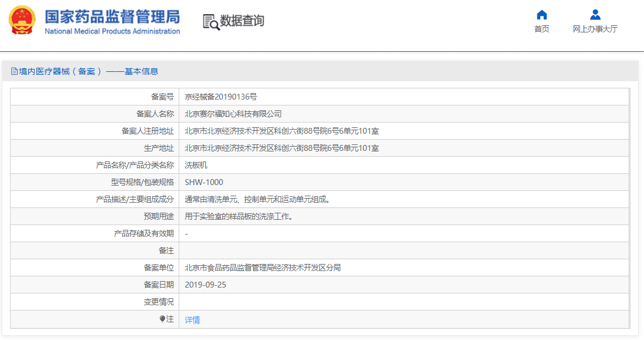644x340 pixels.
Task: Click the national emblem logo
Action: click(22, 20)
